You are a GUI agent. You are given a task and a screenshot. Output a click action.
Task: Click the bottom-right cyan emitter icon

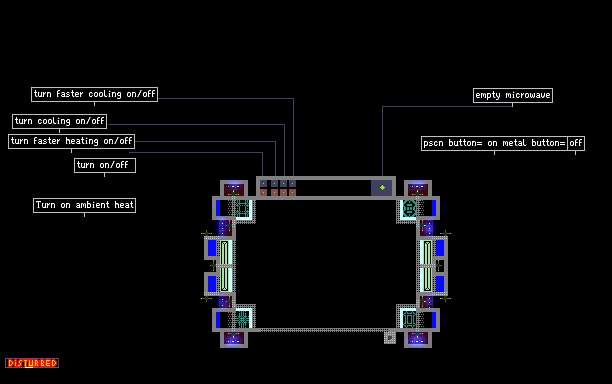[x=409, y=319]
